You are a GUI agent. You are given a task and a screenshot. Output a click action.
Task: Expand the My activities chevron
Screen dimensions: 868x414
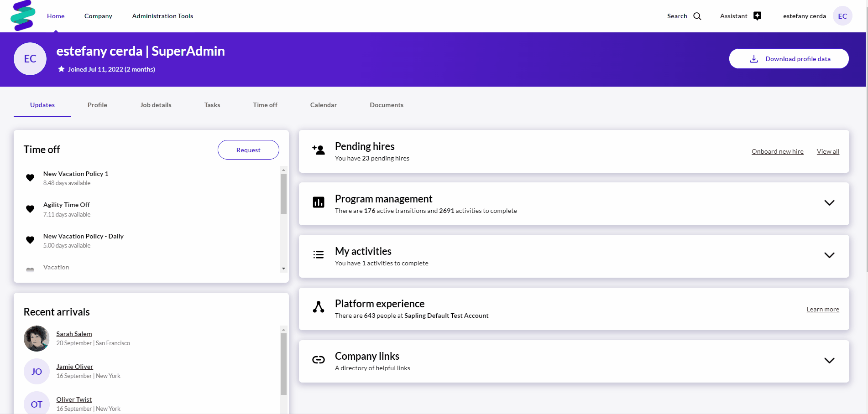pos(829,255)
